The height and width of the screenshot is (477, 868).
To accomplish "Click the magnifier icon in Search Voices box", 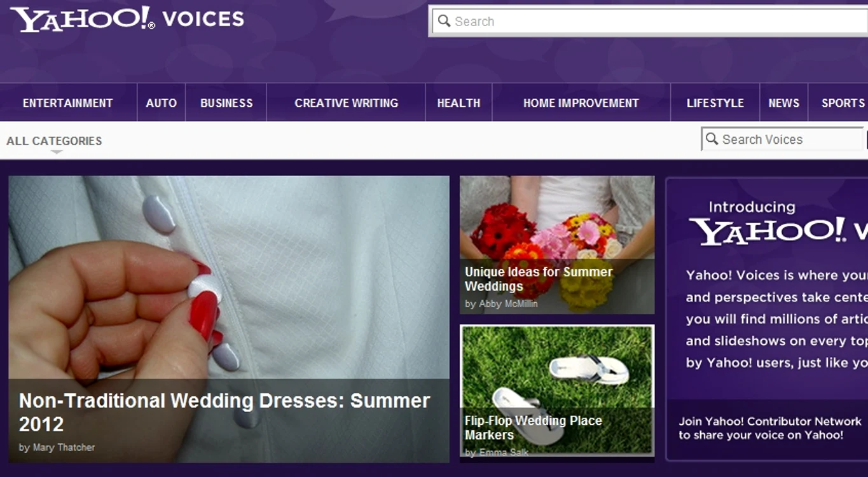I will [x=712, y=139].
